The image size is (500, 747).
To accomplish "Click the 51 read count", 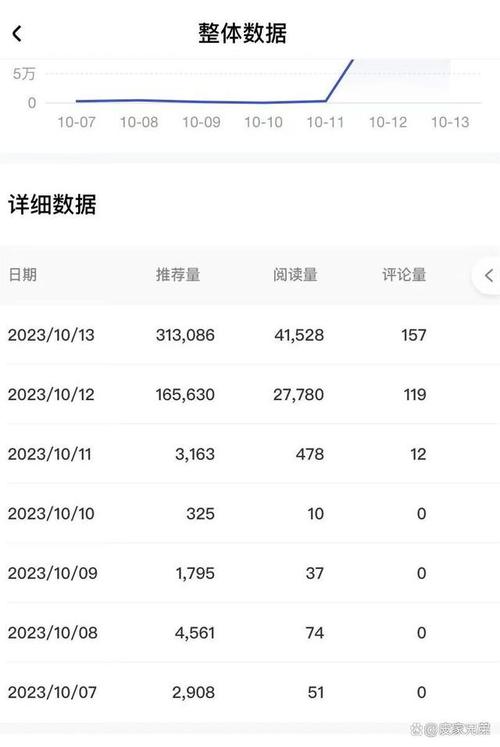I will [x=316, y=692].
